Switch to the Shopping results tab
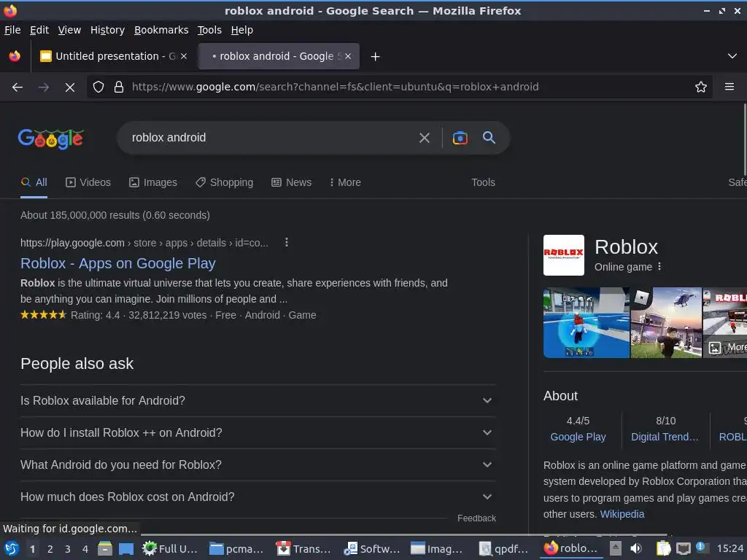Viewport: 747px width, 560px height. point(225,182)
